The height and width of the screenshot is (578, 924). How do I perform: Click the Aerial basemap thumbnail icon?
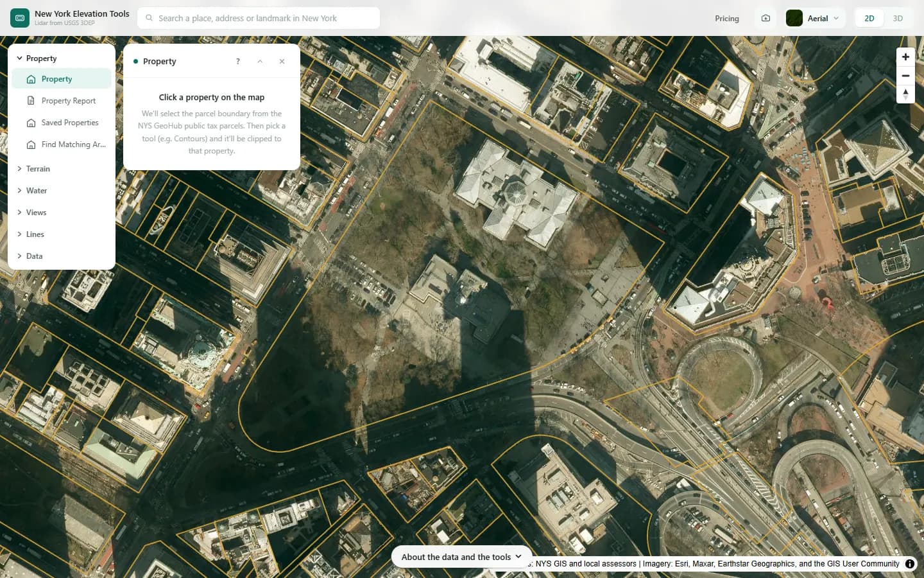794,18
